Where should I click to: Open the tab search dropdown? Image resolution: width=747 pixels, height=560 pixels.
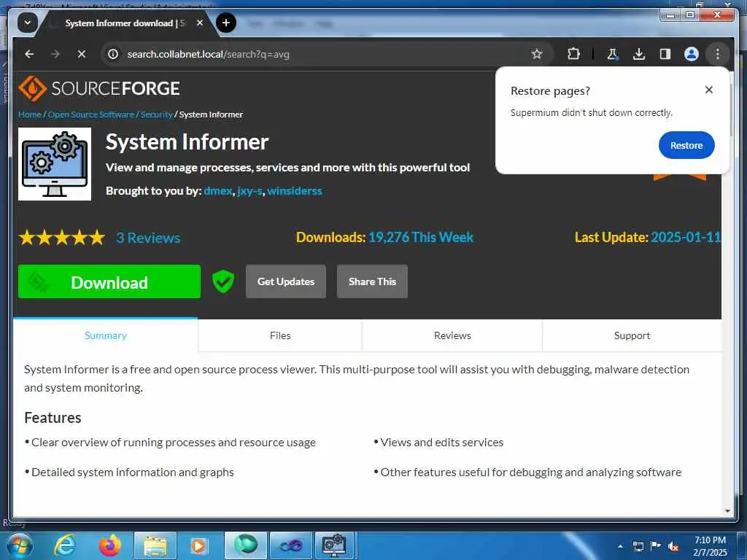pyautogui.click(x=27, y=23)
